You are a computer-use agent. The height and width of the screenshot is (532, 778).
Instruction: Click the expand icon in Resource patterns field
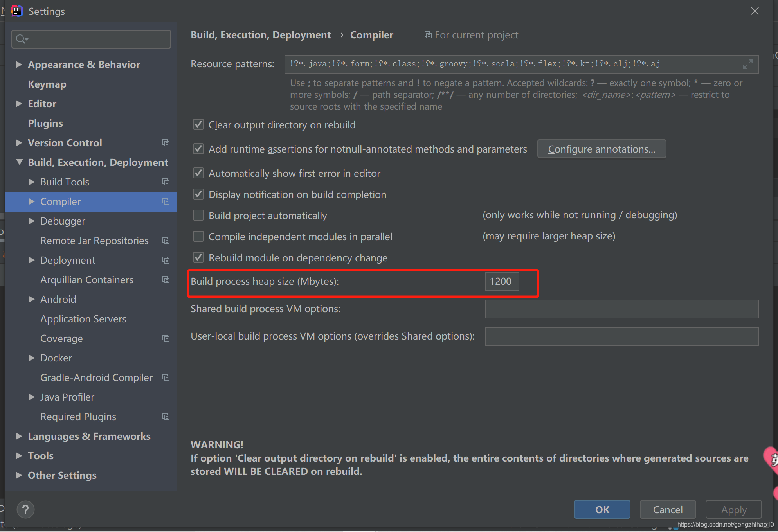coord(747,64)
